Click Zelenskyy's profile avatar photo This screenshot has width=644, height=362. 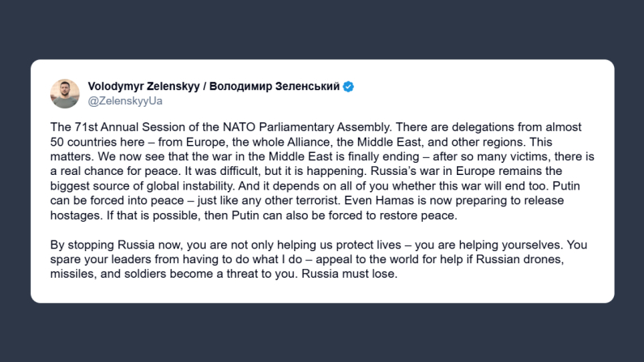coord(65,93)
